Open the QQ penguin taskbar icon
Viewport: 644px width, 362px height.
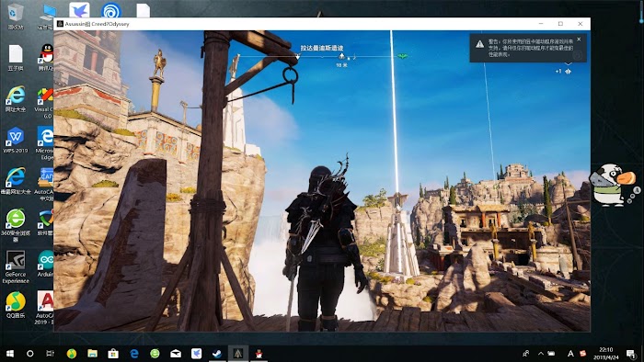259,354
